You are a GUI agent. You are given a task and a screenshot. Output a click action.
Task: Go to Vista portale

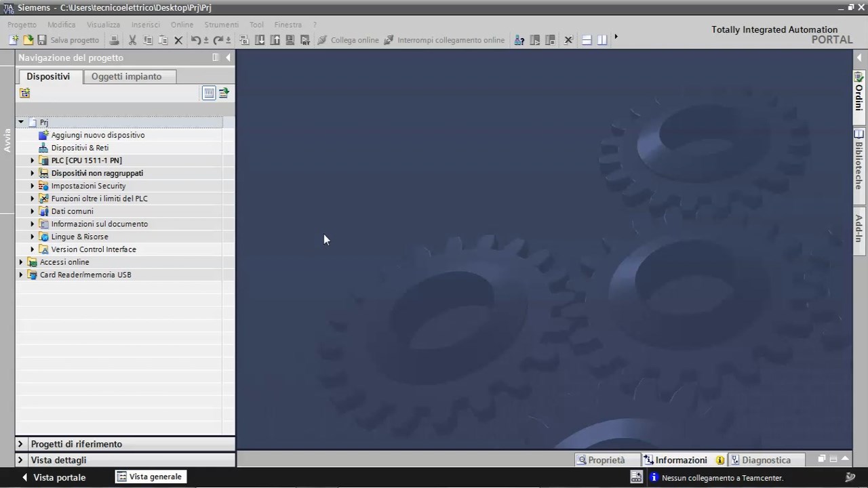[x=54, y=477]
